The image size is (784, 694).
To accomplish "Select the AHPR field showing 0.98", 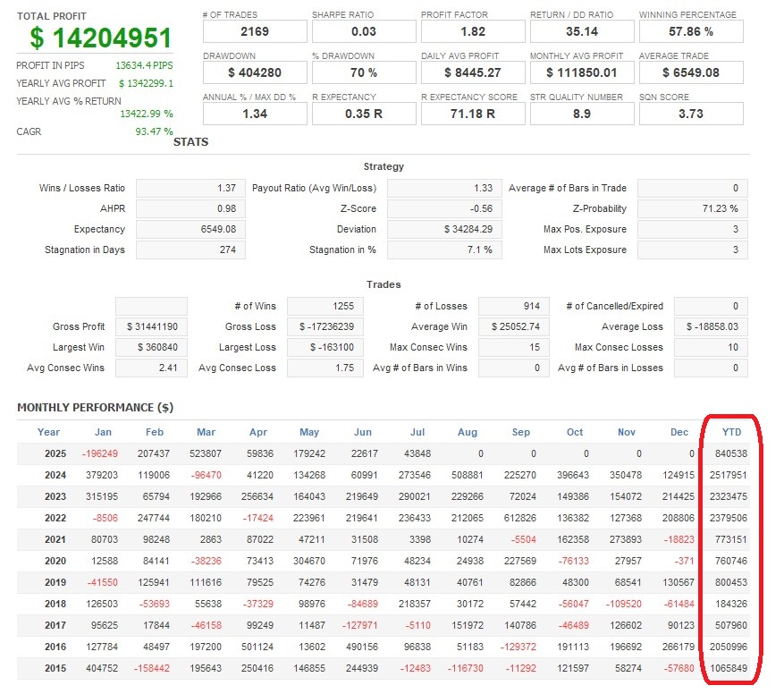I will tap(190, 208).
